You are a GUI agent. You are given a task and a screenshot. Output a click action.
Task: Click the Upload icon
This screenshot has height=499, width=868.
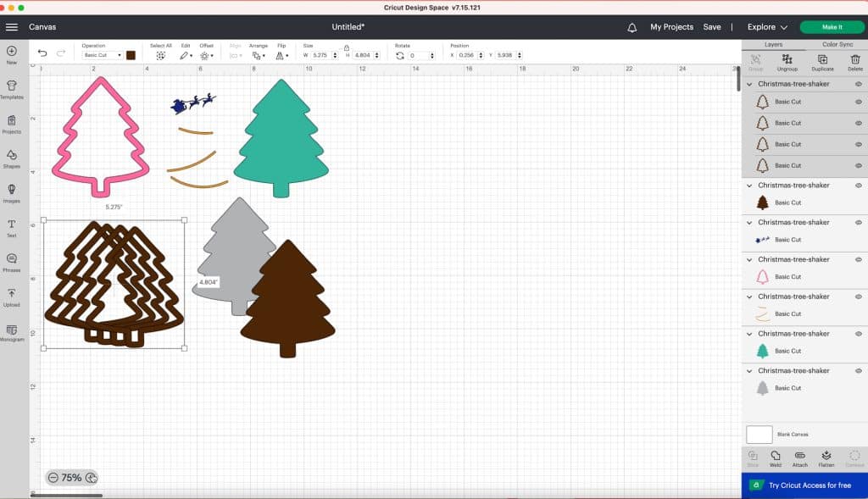[12, 293]
